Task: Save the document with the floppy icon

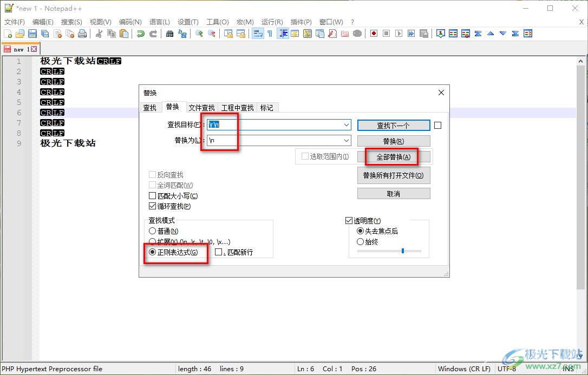Action: 32,34
